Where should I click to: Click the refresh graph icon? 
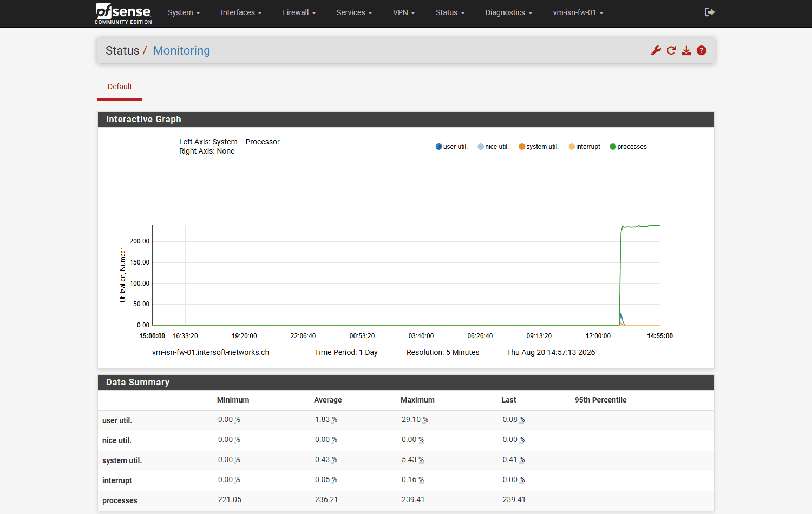click(671, 50)
